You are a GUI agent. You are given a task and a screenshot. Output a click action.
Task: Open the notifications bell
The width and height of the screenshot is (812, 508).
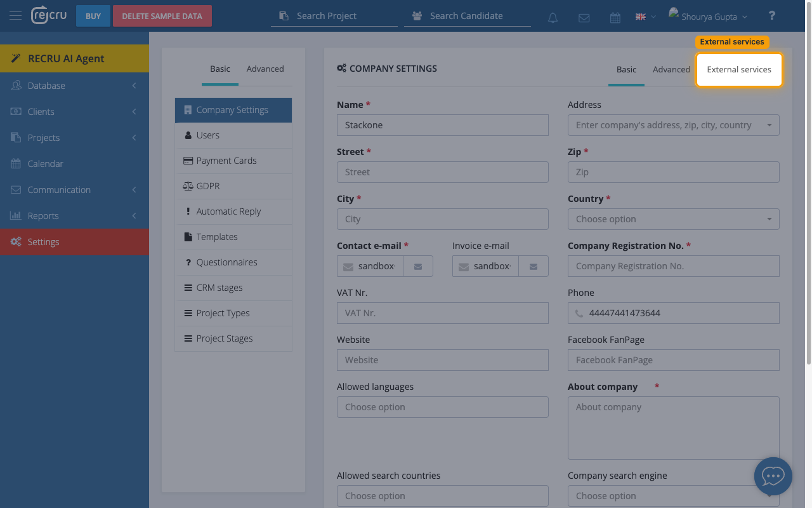pyautogui.click(x=553, y=17)
